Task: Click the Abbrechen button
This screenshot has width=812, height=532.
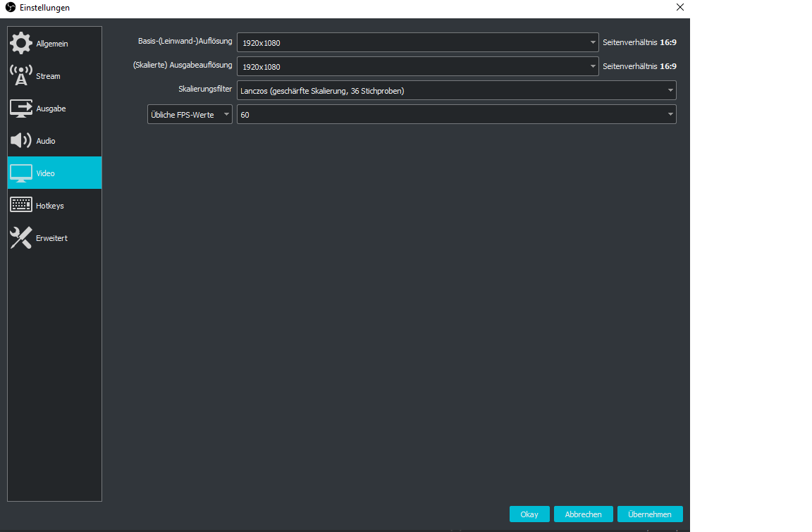Action: 583,514
